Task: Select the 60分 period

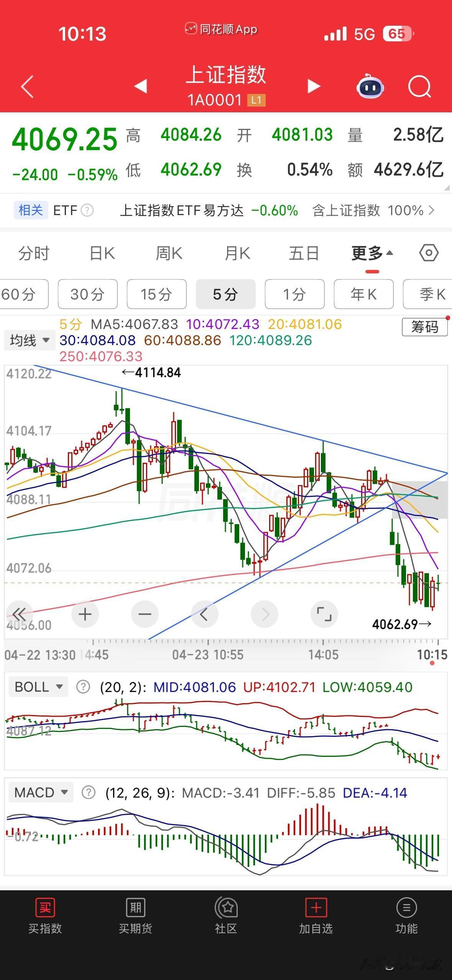Action: [x=24, y=294]
